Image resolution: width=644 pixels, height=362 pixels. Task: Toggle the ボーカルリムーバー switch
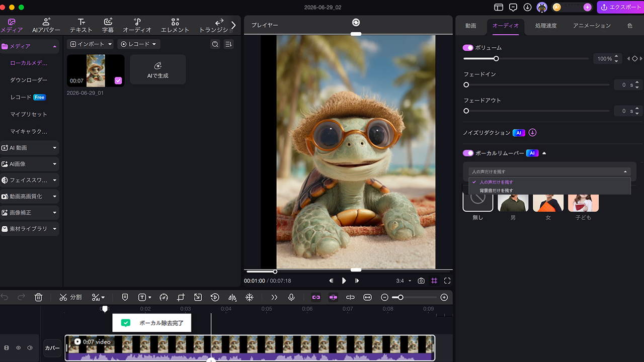(468, 153)
